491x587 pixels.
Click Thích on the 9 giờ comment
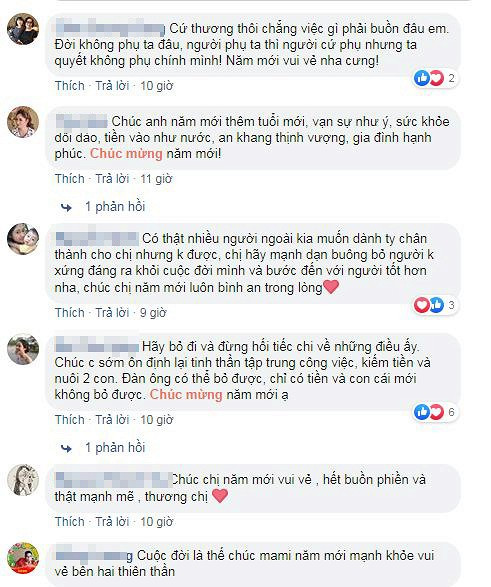(70, 313)
